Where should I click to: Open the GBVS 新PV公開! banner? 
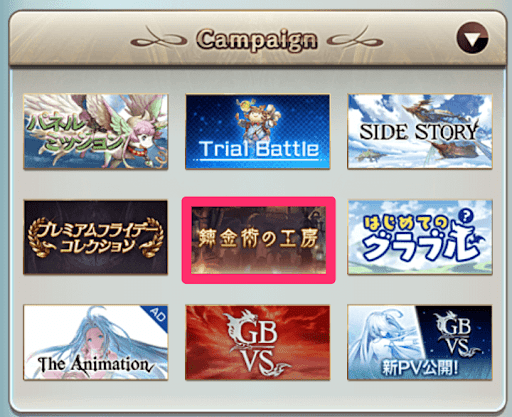[420, 343]
